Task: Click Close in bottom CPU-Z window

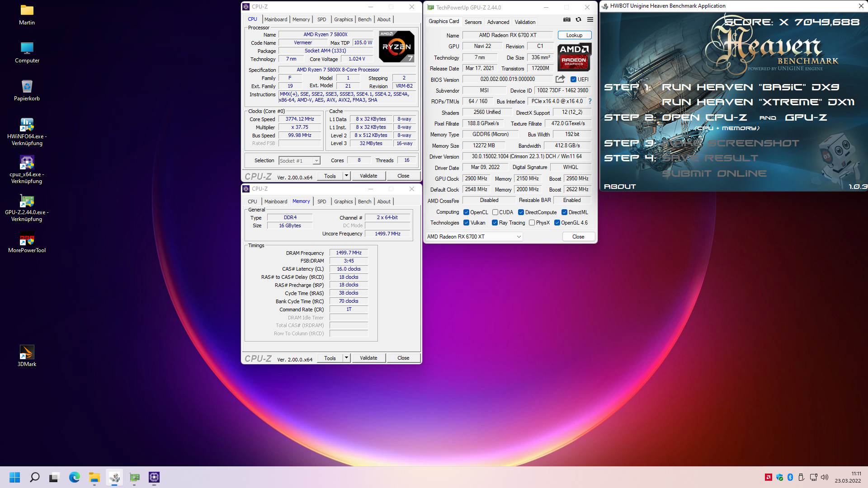Action: [x=403, y=358]
